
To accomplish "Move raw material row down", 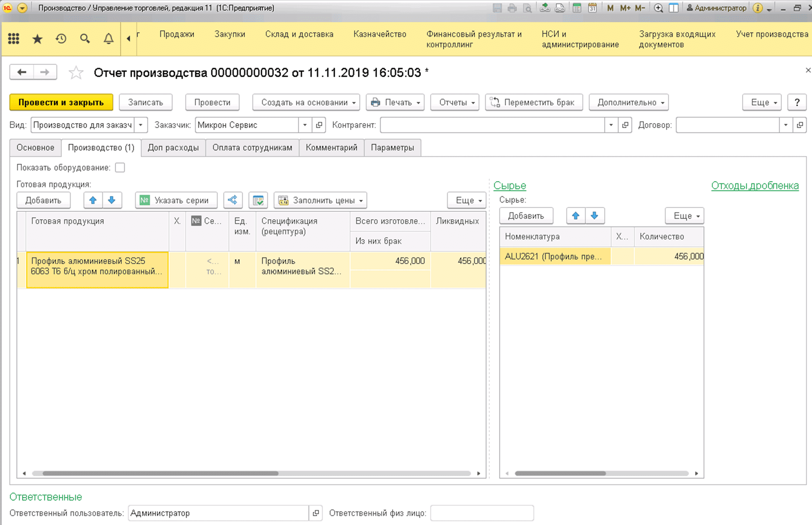I will point(595,216).
